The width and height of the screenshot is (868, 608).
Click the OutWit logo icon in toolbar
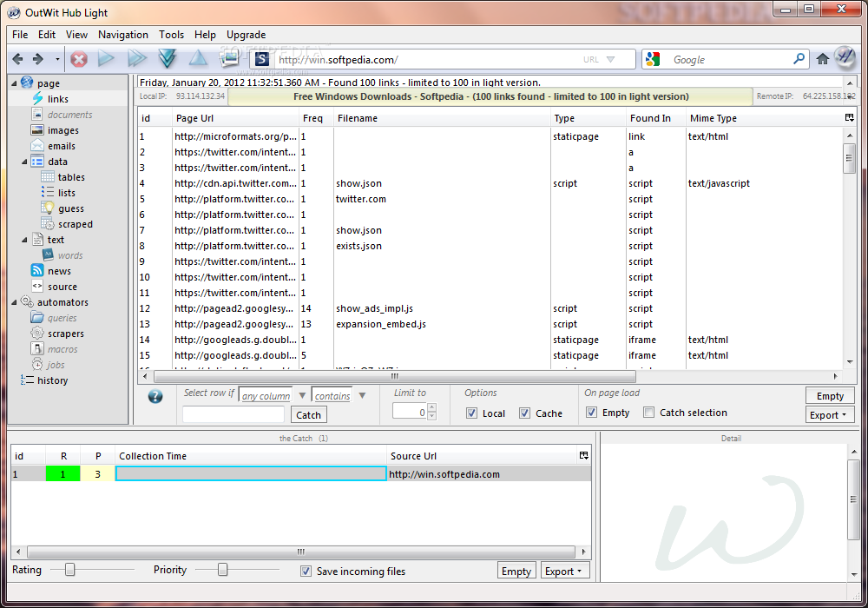pyautogui.click(x=845, y=57)
